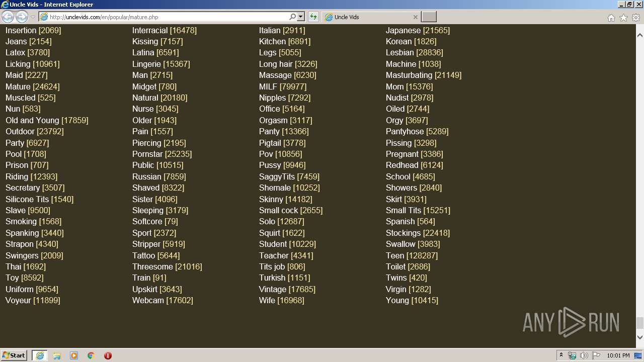Open the Thai [1692] category link
Screen dimensions: 644x362
(x=26, y=266)
